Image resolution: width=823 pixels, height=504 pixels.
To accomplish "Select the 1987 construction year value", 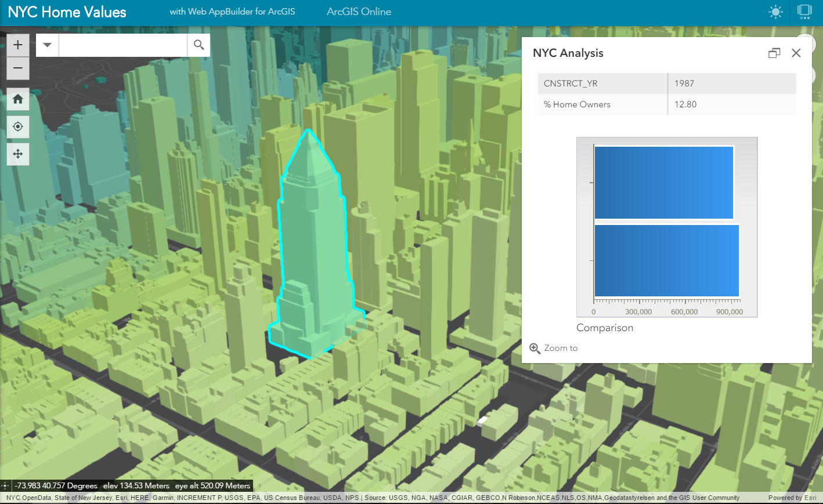I will 684,84.
